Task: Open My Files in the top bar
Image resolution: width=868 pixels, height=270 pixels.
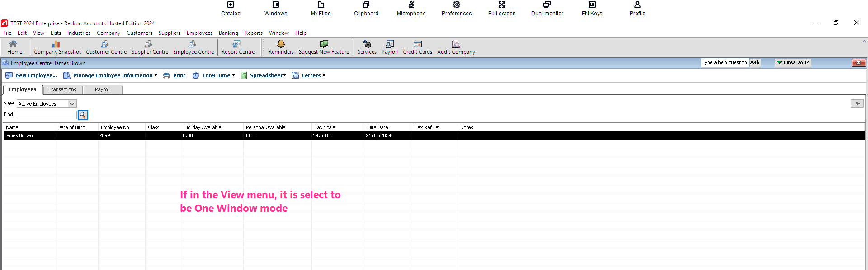Action: tap(321, 9)
